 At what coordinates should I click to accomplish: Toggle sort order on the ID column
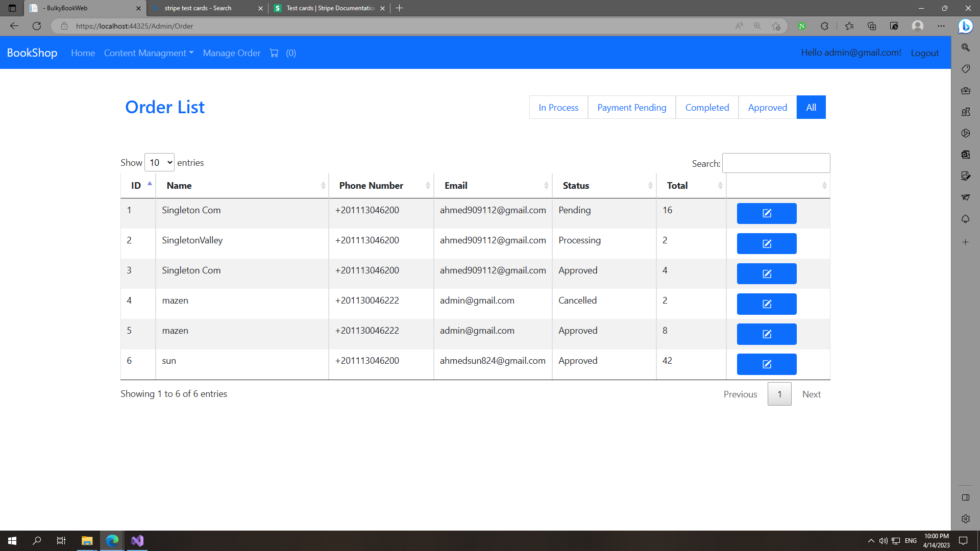[138, 185]
